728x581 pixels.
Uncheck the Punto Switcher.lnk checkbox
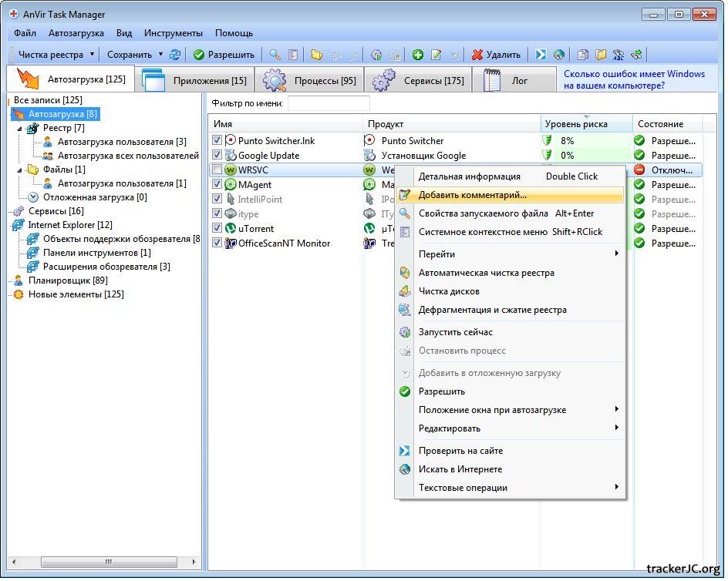point(217,141)
